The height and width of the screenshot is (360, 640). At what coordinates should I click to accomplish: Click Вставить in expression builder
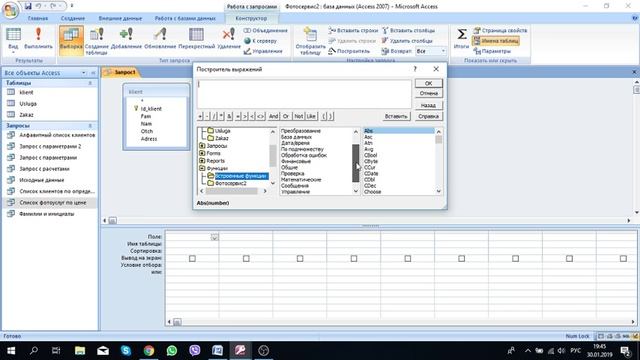click(x=396, y=116)
